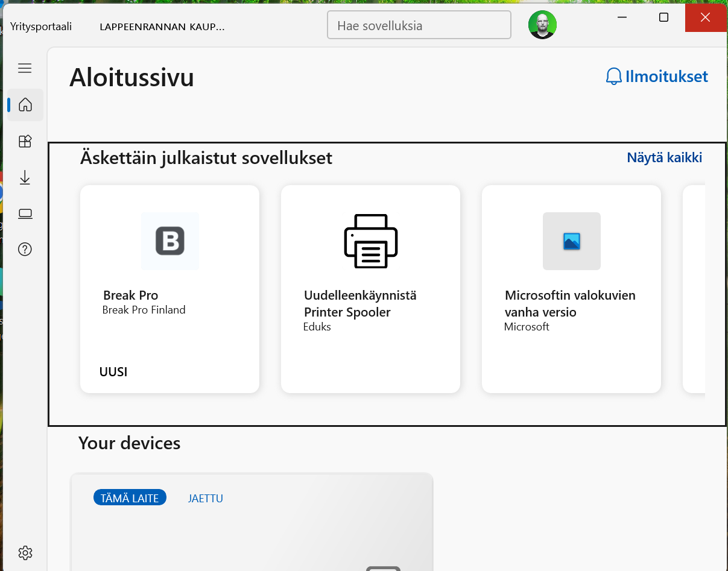This screenshot has width=728, height=571.
Task: Click Äskettäin julkaistut sovellukset heading
Action: tap(206, 158)
